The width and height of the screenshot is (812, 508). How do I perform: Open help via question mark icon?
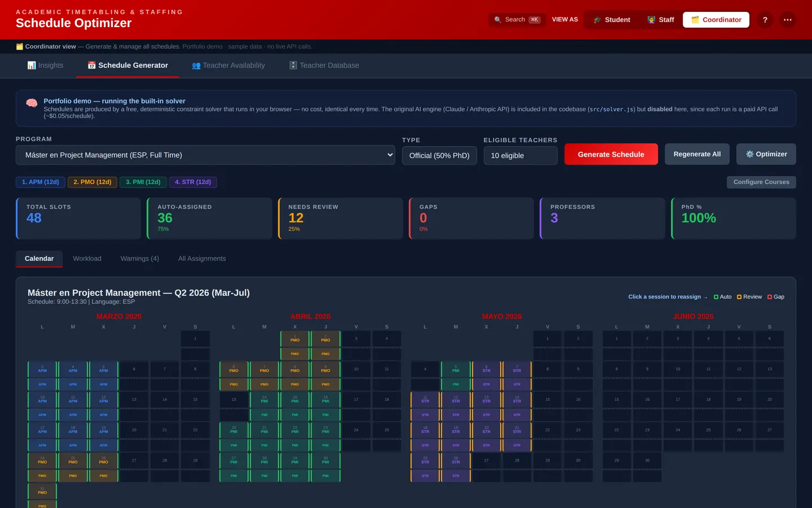coord(765,20)
